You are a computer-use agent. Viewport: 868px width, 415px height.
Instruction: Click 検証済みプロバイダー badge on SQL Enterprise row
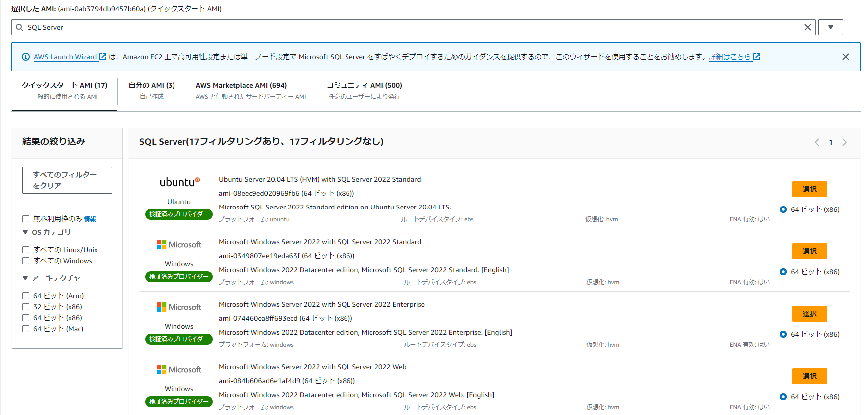179,339
